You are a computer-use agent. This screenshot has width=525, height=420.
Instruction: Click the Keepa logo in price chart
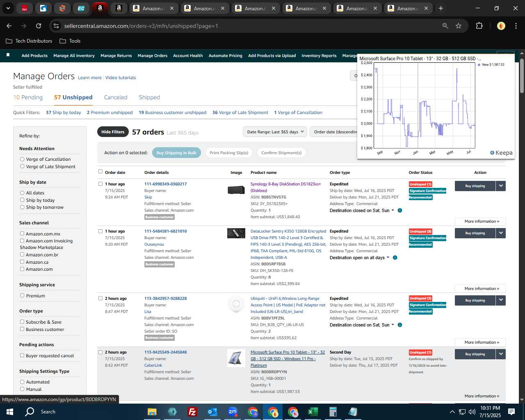point(501,153)
